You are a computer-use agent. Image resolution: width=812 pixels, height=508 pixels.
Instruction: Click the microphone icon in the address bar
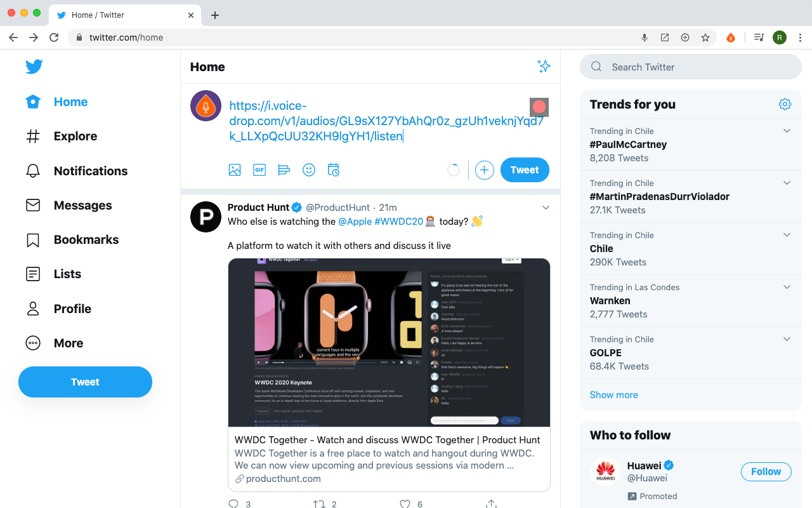(x=645, y=37)
